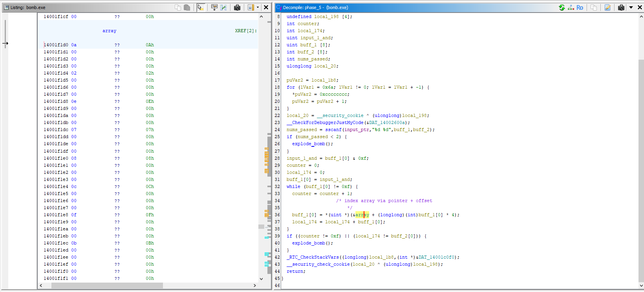Click the explode_bomb() call on line 26
The height and width of the screenshot is (292, 644).
pos(312,144)
